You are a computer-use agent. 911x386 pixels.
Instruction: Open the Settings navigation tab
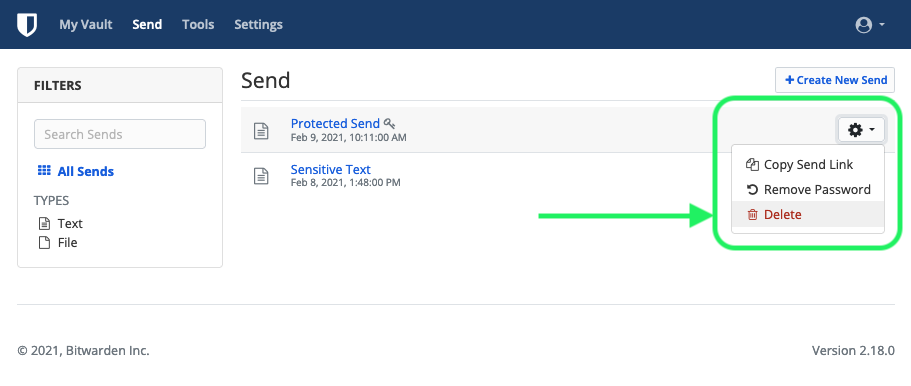click(x=259, y=24)
